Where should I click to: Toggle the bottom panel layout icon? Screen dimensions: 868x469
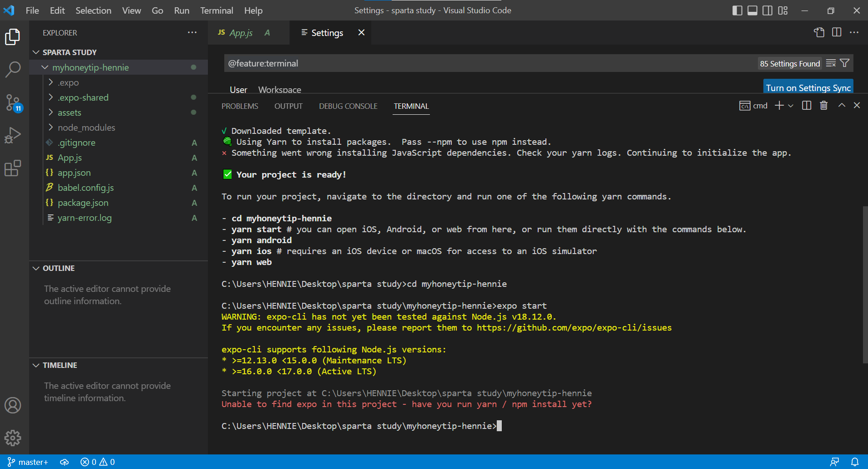(752, 10)
